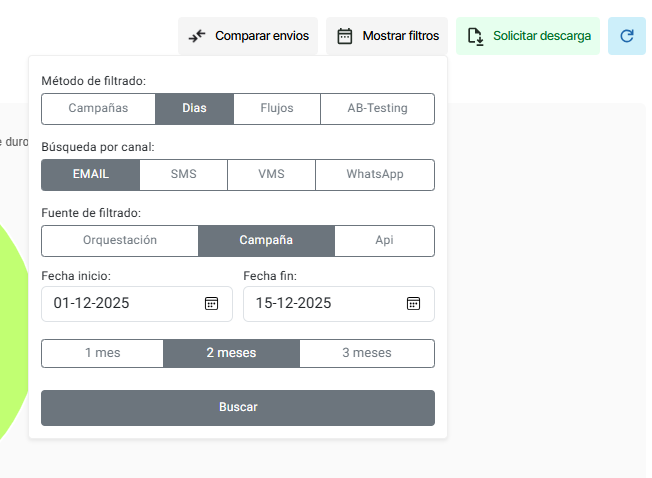
Task: Set filter source to Campaña
Action: (x=266, y=241)
